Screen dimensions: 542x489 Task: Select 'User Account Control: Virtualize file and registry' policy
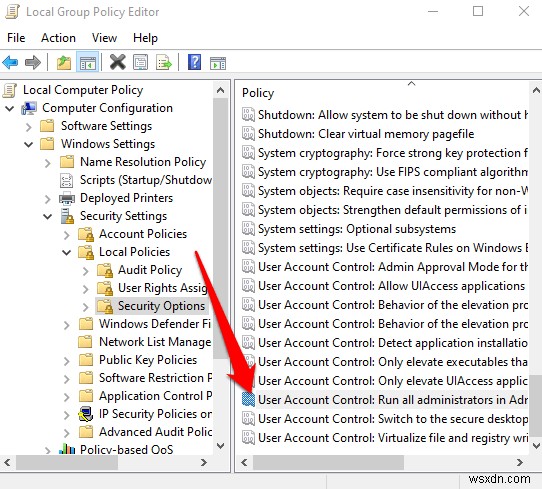(393, 438)
